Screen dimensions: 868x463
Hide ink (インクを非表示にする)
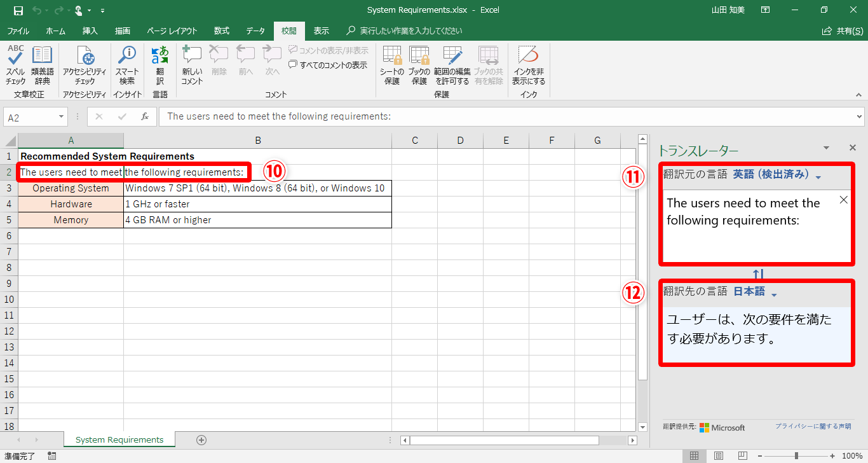[x=529, y=65]
